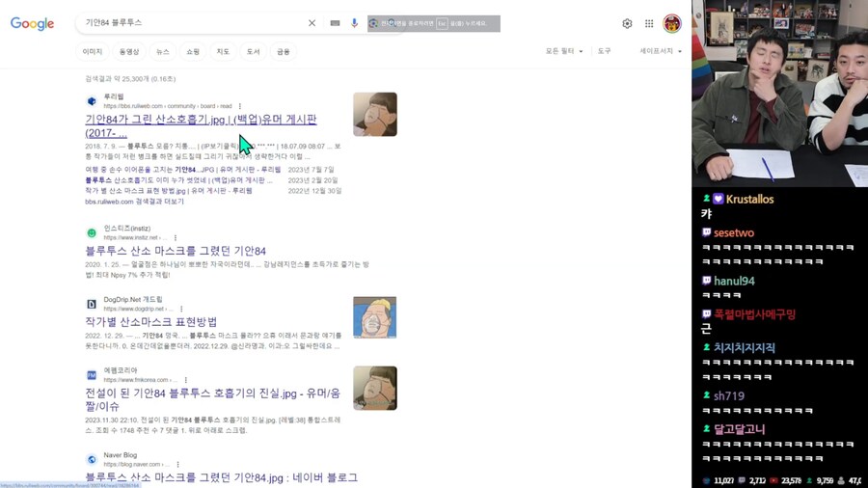This screenshot has height=488, width=868.
Task: Switch to the 지도 tab
Action: 223,51
